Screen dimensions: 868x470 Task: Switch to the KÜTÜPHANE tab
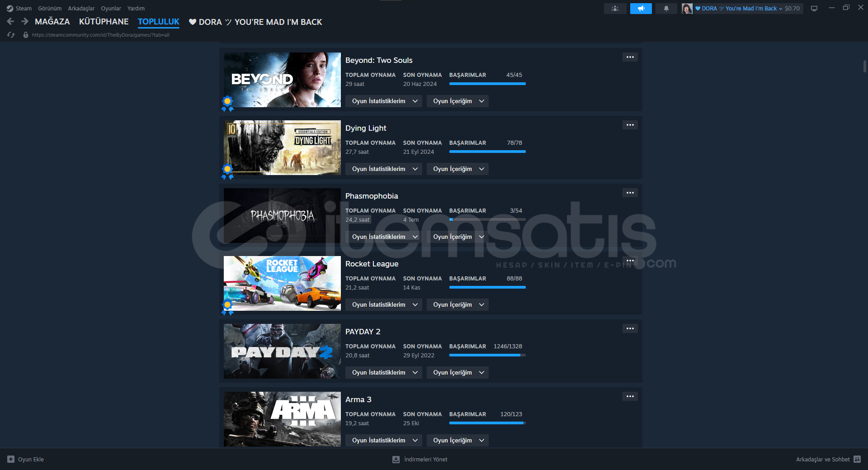coord(104,22)
